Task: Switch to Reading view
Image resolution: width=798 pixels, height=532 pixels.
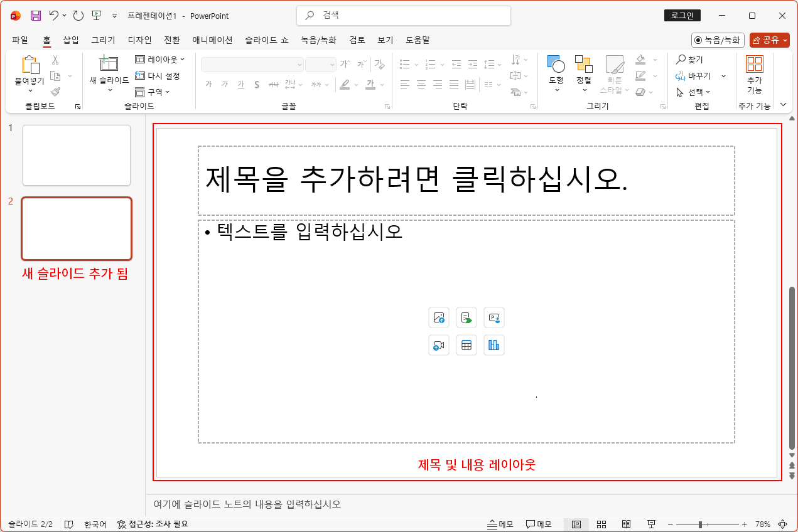Action: coord(626,524)
